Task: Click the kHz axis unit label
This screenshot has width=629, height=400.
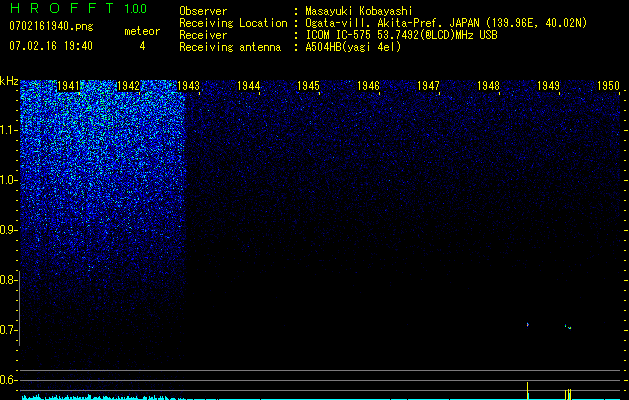Action: point(9,81)
